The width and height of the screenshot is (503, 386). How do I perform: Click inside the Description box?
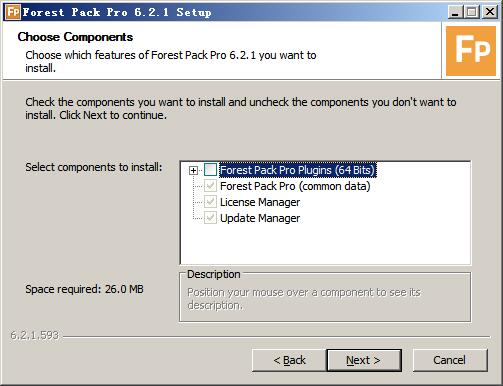pos(325,298)
